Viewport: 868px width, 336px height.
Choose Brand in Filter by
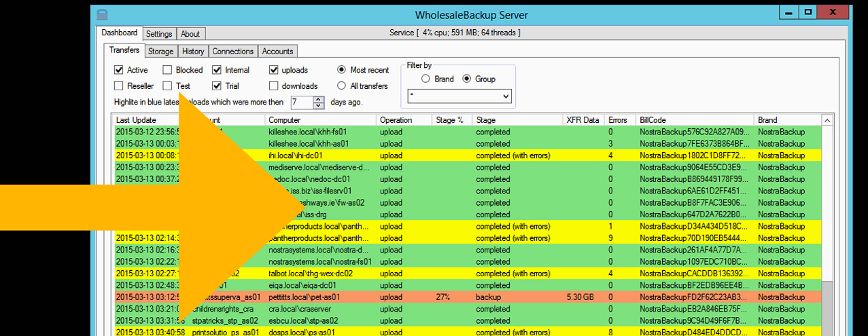(426, 79)
